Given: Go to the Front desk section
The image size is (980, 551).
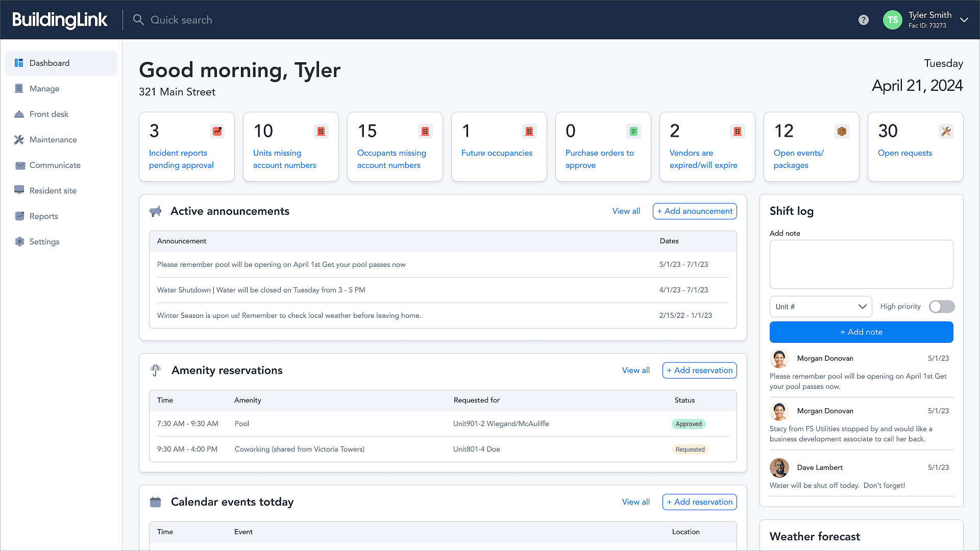Looking at the screenshot, I should pyautogui.click(x=49, y=114).
